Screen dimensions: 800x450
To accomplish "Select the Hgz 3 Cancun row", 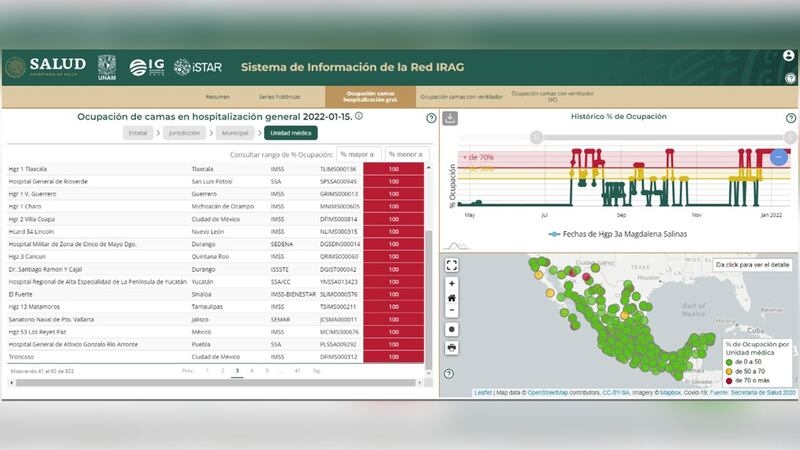I will coord(216,257).
